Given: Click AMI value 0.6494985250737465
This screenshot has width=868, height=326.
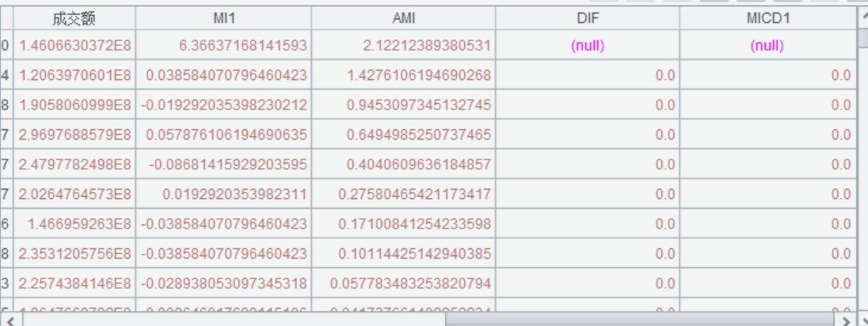Looking at the screenshot, I should (x=404, y=135).
